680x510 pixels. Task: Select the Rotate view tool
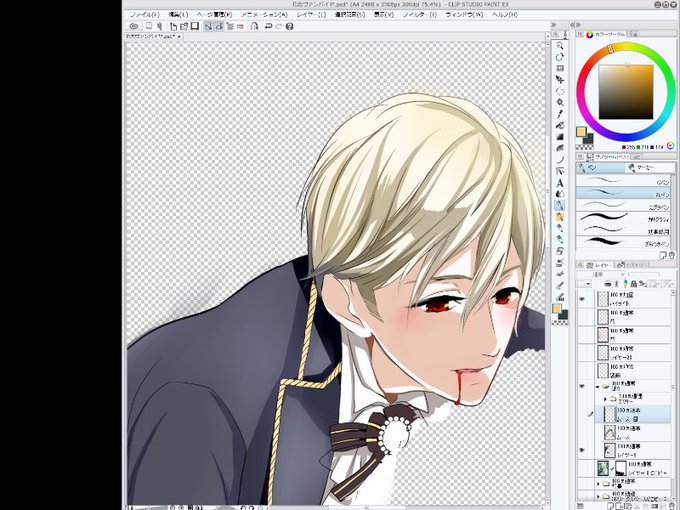(560, 57)
